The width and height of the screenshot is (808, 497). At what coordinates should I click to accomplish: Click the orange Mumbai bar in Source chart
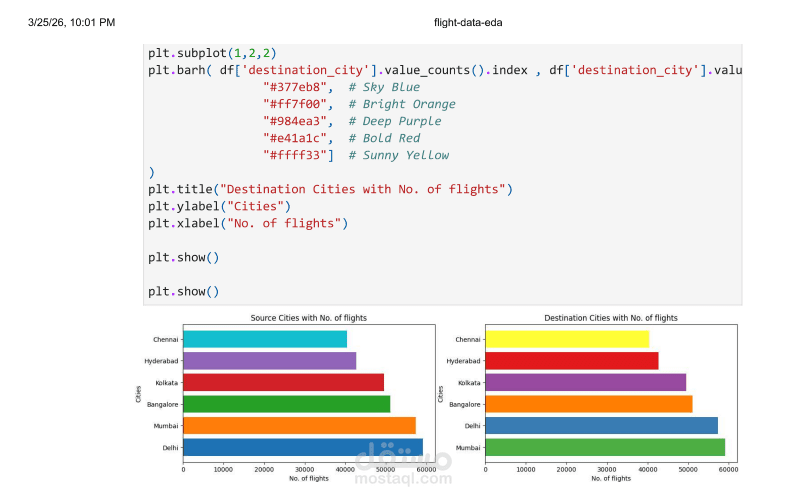point(299,426)
